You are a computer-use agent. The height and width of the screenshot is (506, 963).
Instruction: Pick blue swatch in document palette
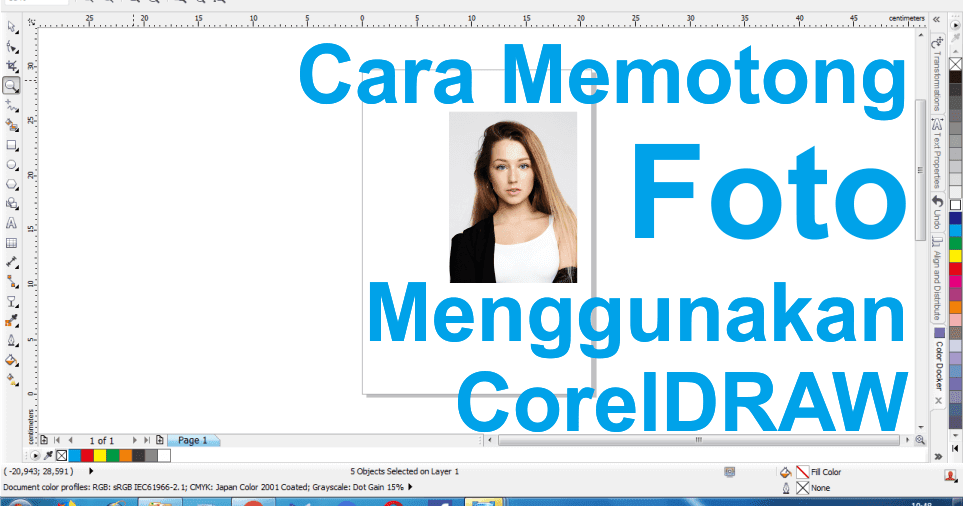click(74, 456)
